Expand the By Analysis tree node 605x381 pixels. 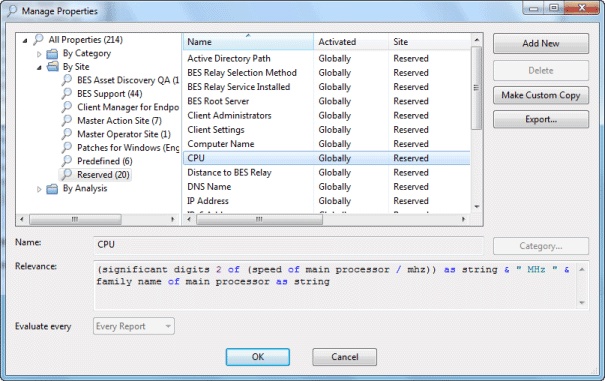coord(39,189)
